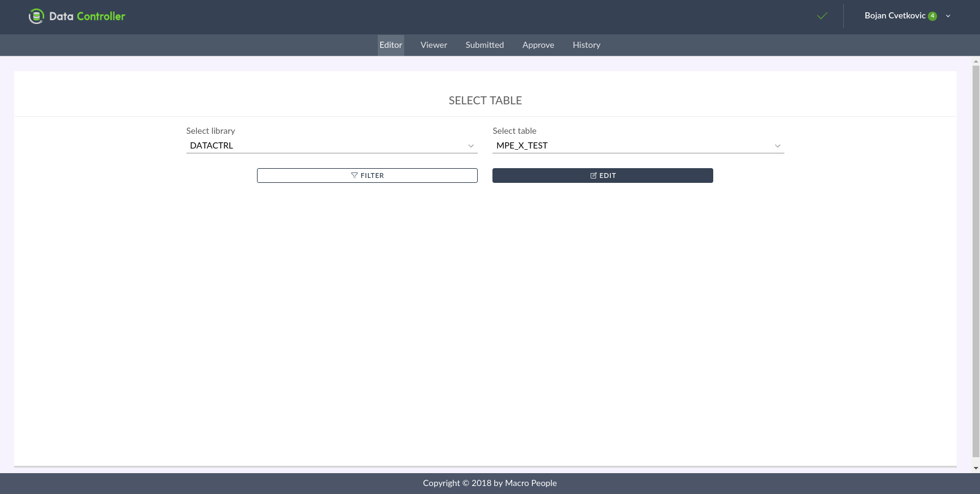Image resolution: width=980 pixels, height=494 pixels.
Task: Switch to the Viewer tab
Action: [x=434, y=45]
